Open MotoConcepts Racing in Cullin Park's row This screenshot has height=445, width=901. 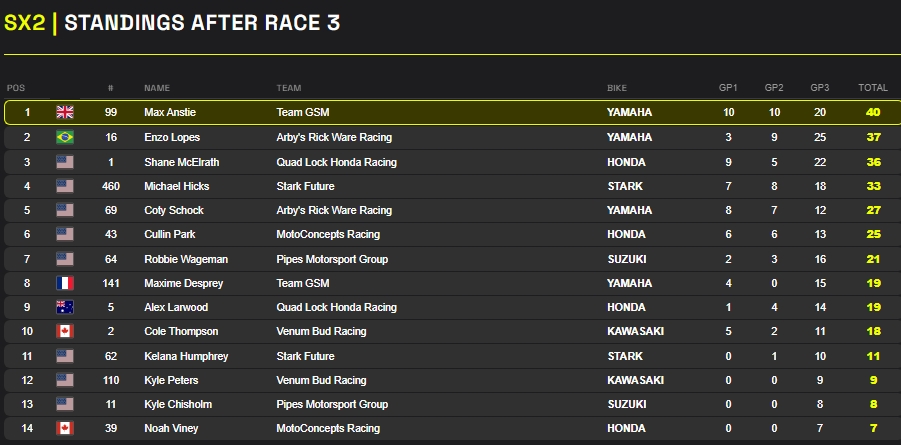pyautogui.click(x=328, y=235)
